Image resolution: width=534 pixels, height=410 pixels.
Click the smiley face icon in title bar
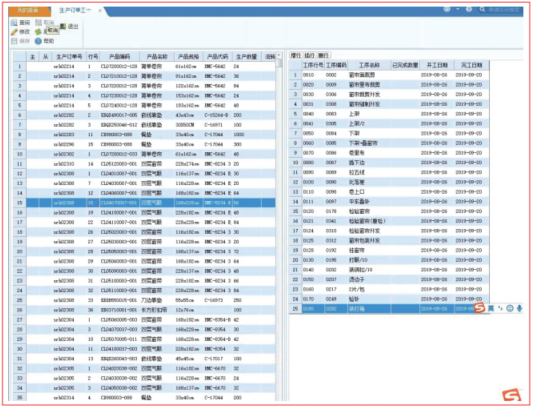click(447, 9)
